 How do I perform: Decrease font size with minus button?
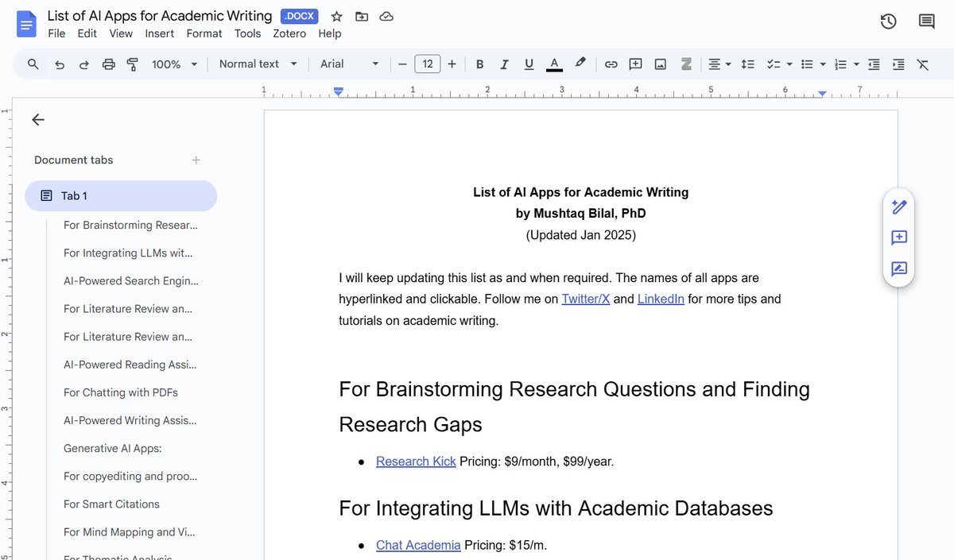403,64
